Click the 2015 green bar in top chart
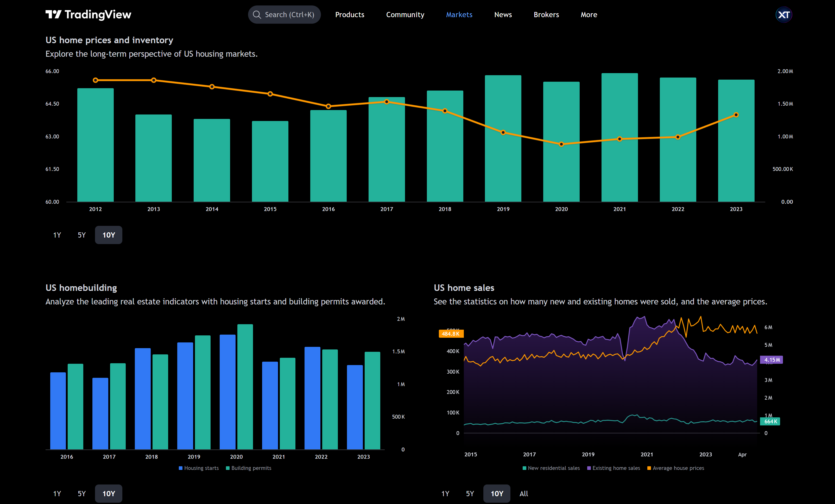The width and height of the screenshot is (835, 504). [x=270, y=161]
